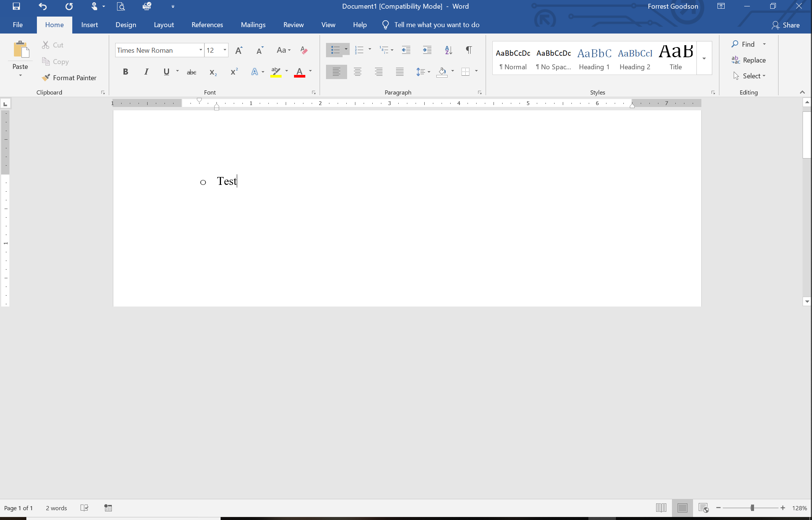The width and height of the screenshot is (812, 520).
Task: Open the font name dropdown list
Action: (x=201, y=50)
